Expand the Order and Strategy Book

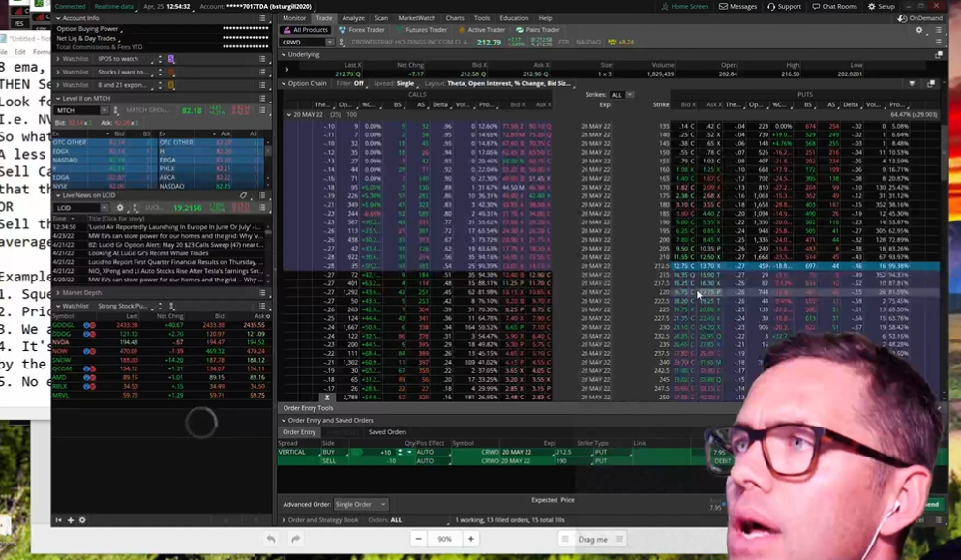tap(284, 520)
